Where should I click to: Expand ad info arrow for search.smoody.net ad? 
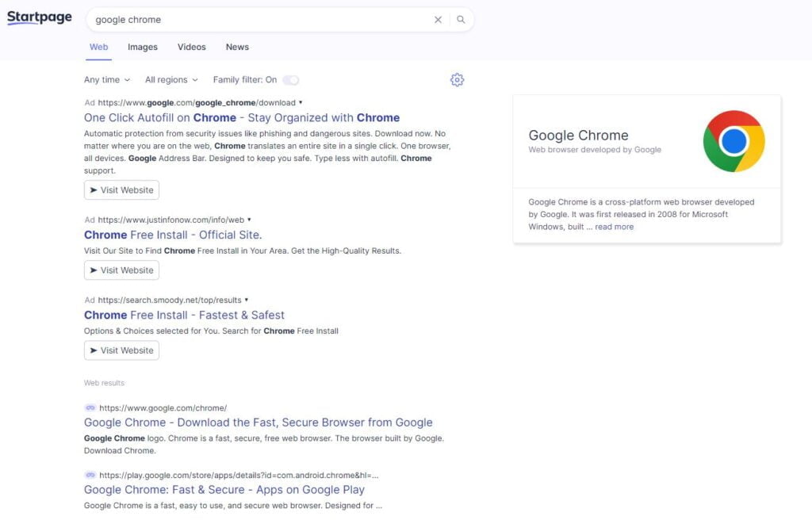point(247,300)
